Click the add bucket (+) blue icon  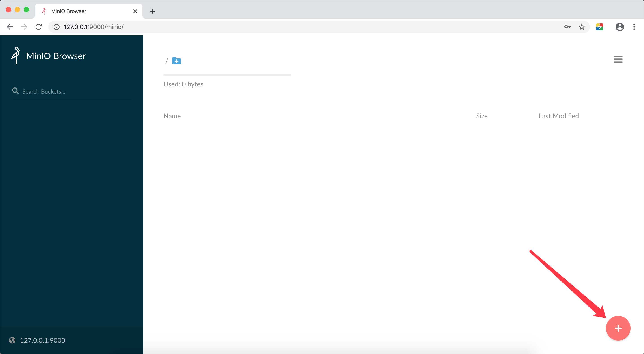point(176,60)
